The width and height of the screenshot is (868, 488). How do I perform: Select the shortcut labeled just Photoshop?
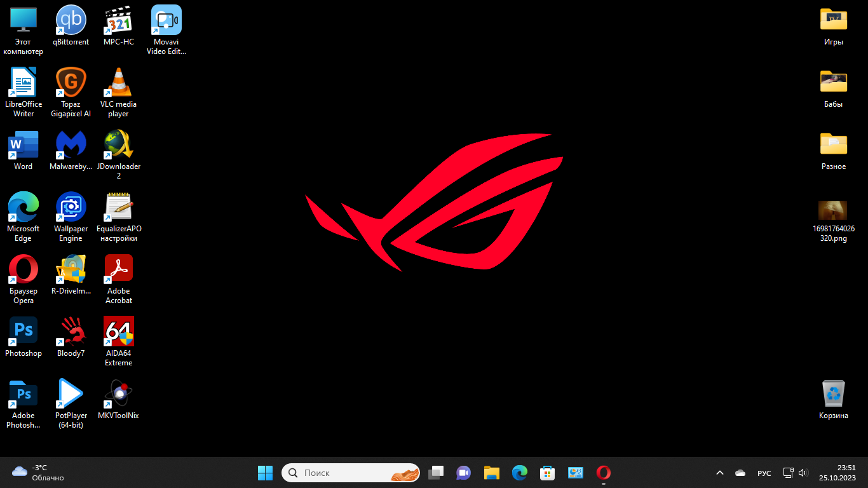click(24, 337)
